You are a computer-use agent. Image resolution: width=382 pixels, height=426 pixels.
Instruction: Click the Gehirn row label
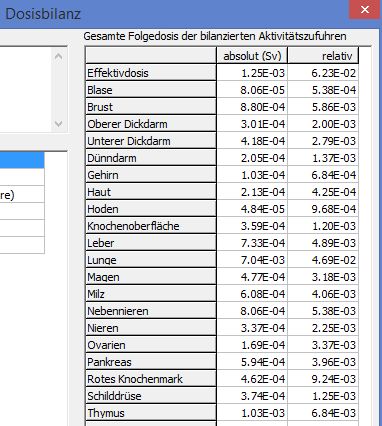tap(151, 175)
